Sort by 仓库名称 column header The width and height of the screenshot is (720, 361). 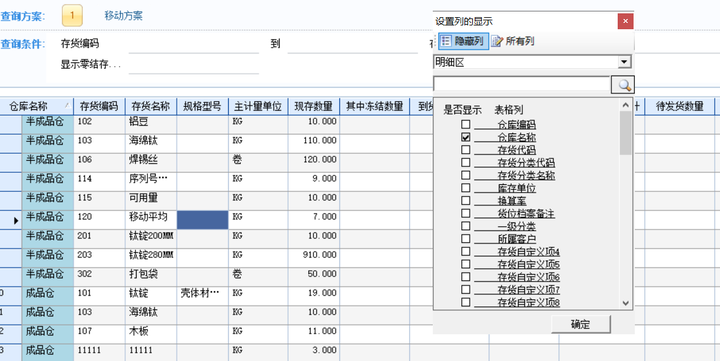coord(37,107)
